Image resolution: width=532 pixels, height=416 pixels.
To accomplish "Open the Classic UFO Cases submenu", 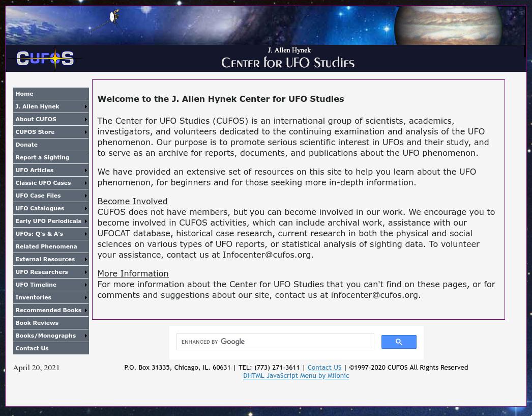I will point(85,183).
